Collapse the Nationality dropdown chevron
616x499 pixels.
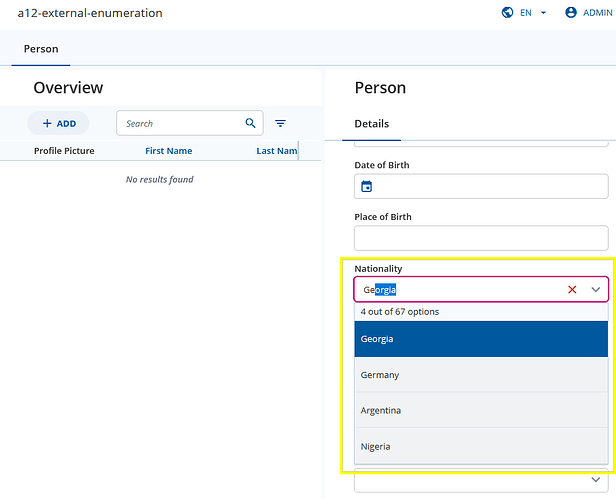[x=596, y=290]
